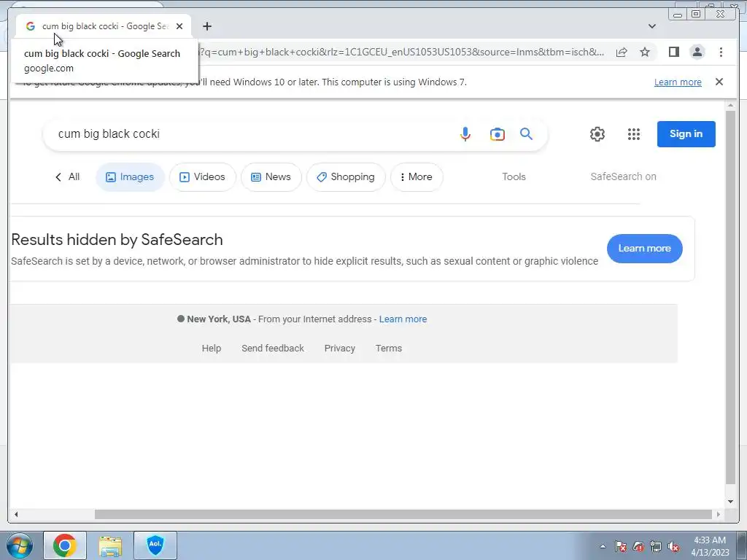The height and width of the screenshot is (560, 747).
Task: Open Learn more in update infobar
Action: coord(678,82)
